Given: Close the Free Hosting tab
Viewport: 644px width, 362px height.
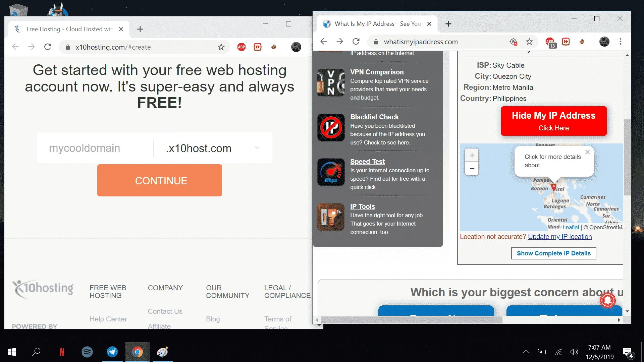Looking at the screenshot, I should 121,29.
